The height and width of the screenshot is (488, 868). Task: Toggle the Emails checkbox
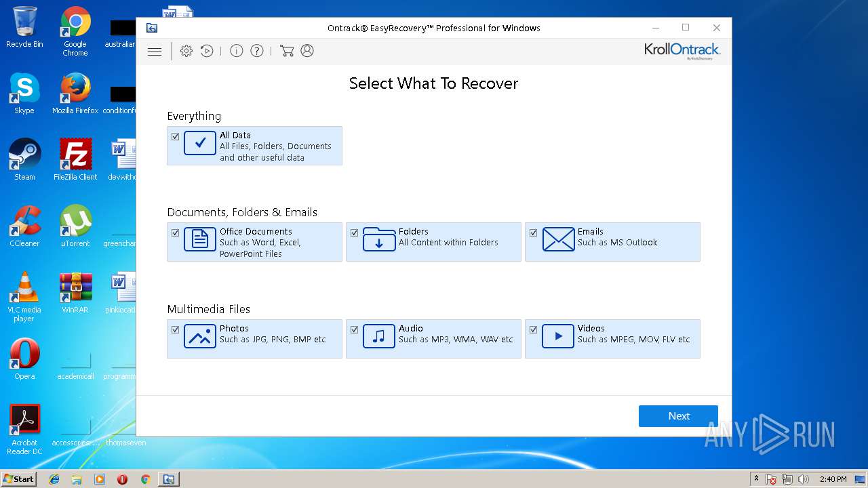tap(533, 232)
